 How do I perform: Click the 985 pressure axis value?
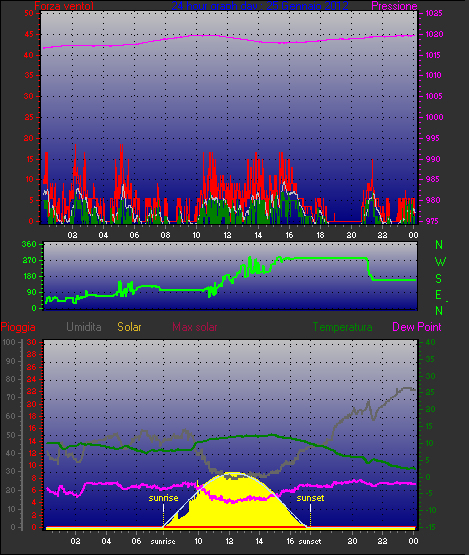coord(432,179)
